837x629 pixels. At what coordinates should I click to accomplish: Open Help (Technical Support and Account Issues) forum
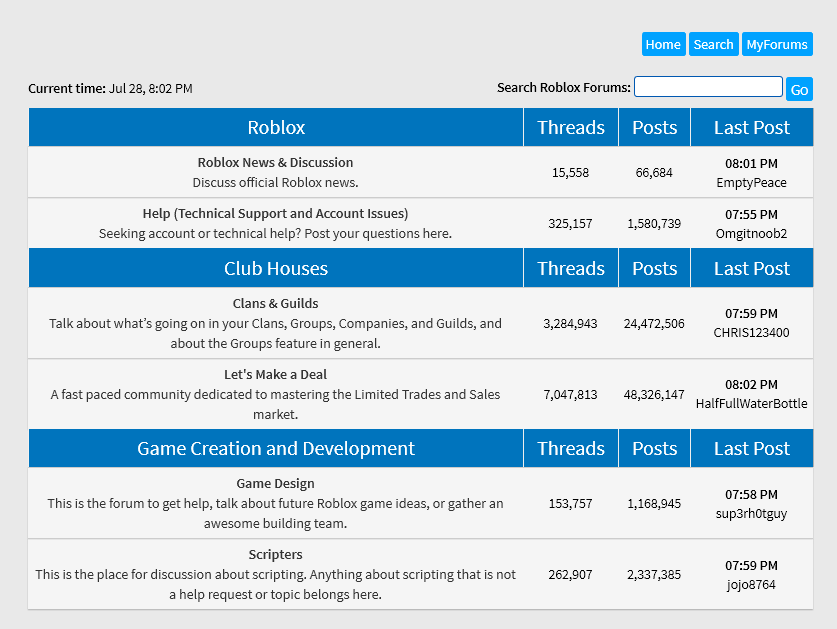click(275, 214)
